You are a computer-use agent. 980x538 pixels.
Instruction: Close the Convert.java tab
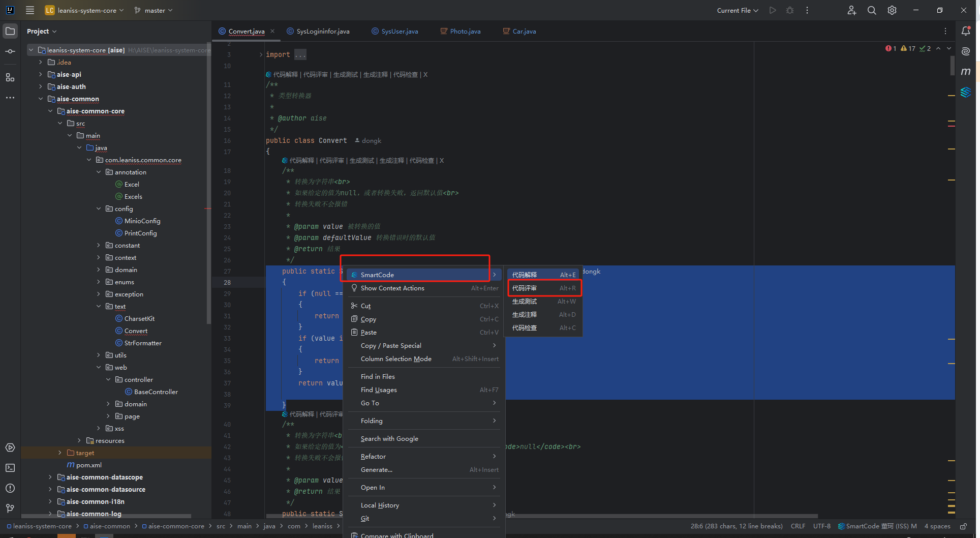[272, 31]
